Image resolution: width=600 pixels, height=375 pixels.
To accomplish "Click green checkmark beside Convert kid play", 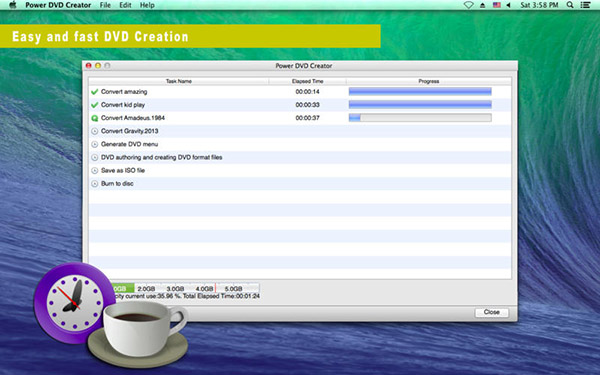I will pyautogui.click(x=95, y=105).
